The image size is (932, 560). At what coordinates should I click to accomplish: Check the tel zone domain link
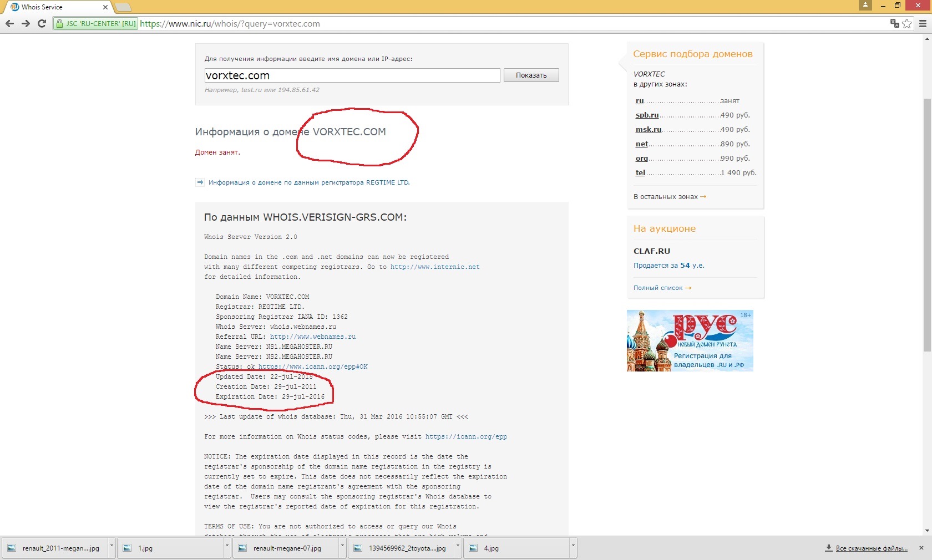pos(640,173)
